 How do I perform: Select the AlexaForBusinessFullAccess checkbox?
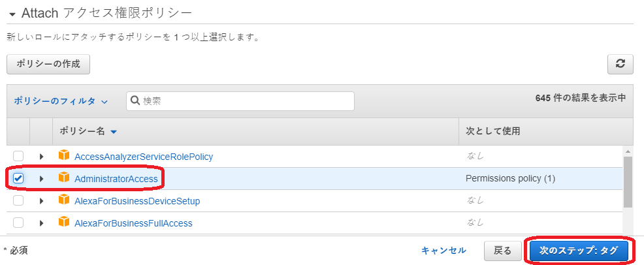pyautogui.click(x=18, y=223)
